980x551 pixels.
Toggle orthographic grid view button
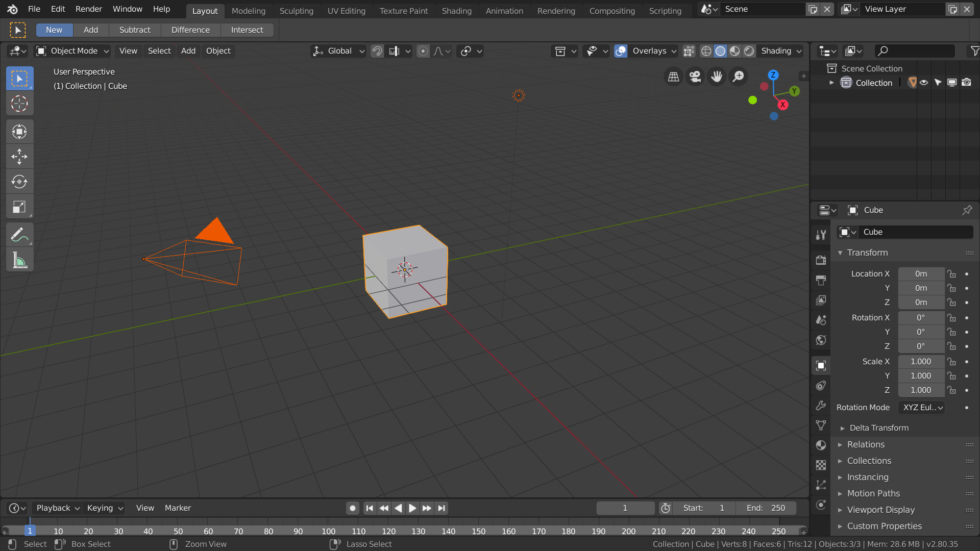[674, 77]
